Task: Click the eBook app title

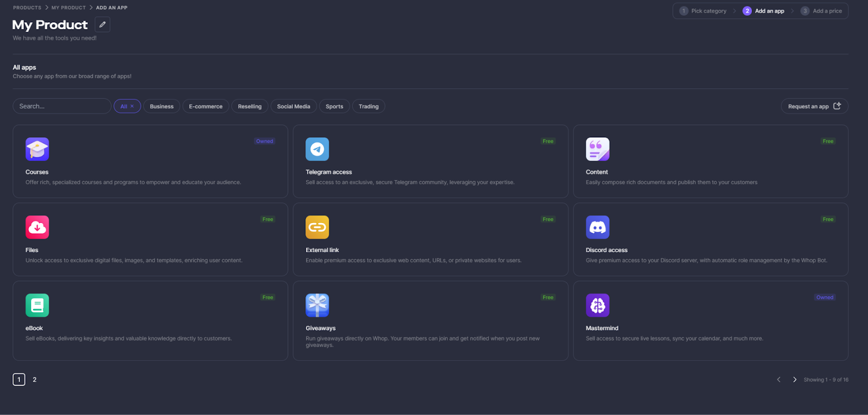Action: click(34, 328)
